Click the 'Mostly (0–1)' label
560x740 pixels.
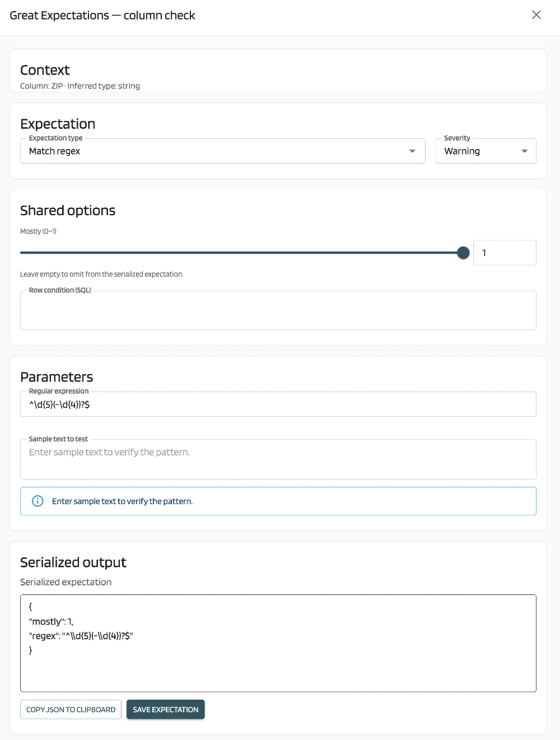click(x=38, y=231)
